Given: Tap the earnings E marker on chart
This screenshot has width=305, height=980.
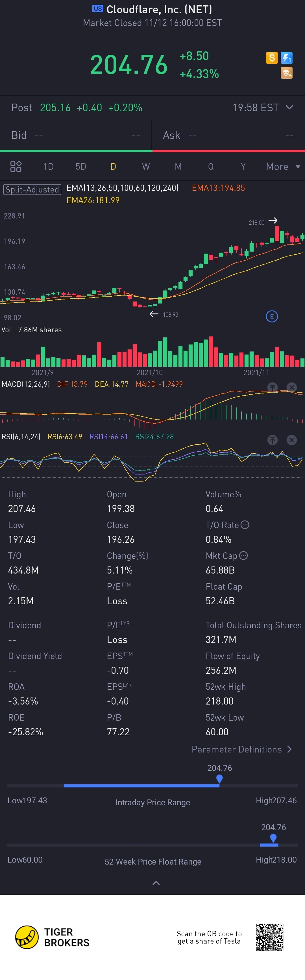Looking at the screenshot, I should point(271,316).
